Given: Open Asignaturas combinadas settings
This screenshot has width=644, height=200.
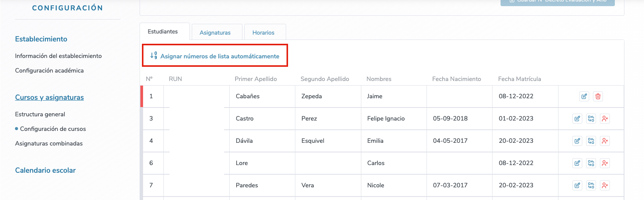Looking at the screenshot, I should [x=49, y=144].
